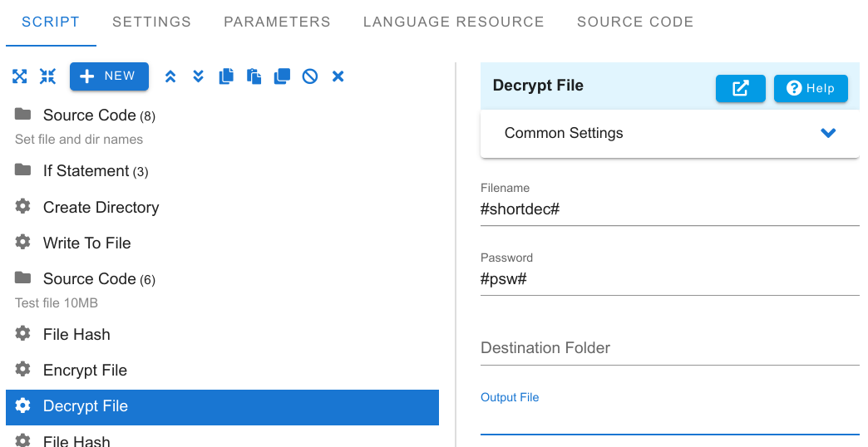Click the collapse all icon in toolbar
868x447 pixels.
pyautogui.click(x=47, y=76)
